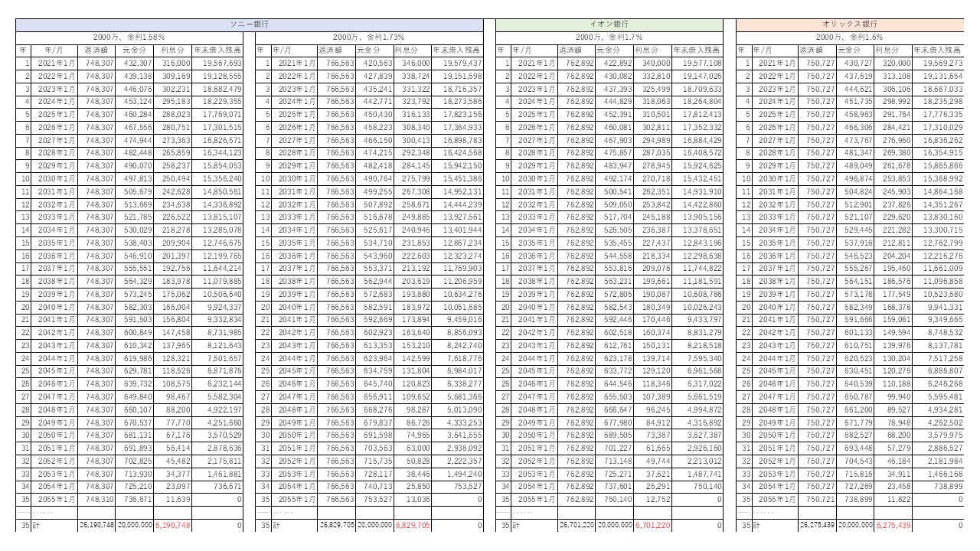Click the 2000万、金利1.73% subheader
The image size is (980, 551).
click(x=370, y=37)
